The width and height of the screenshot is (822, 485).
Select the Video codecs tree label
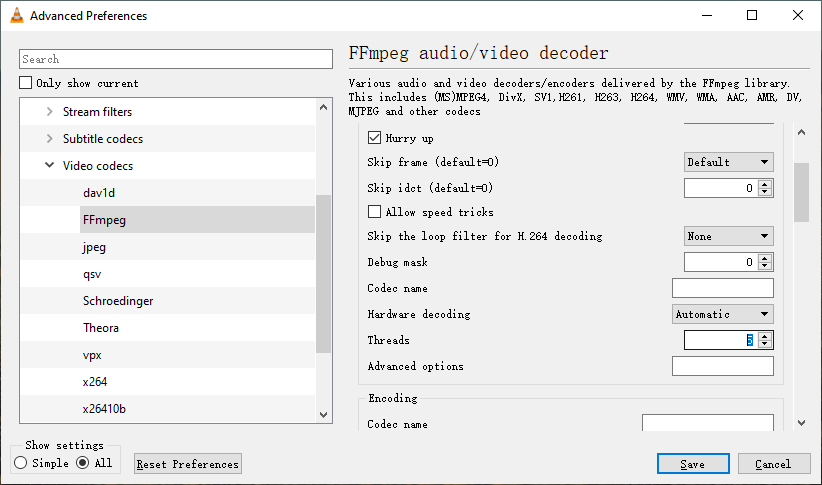tap(98, 166)
